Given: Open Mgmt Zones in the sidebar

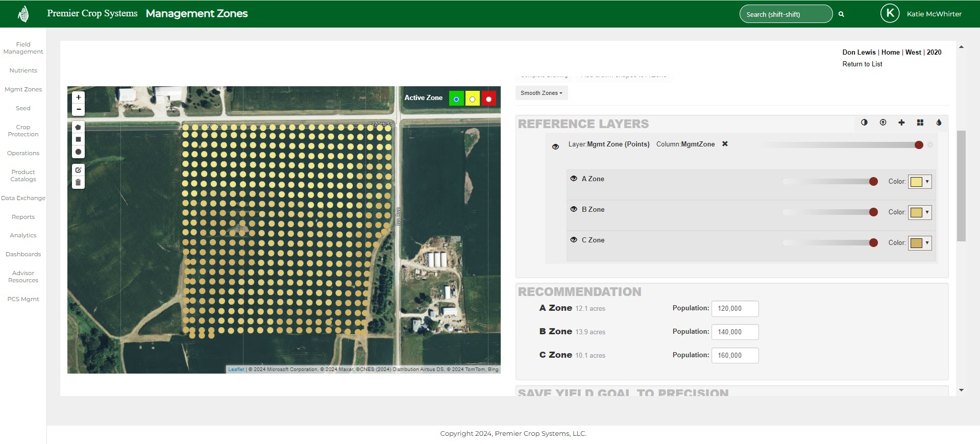Looking at the screenshot, I should (x=23, y=89).
